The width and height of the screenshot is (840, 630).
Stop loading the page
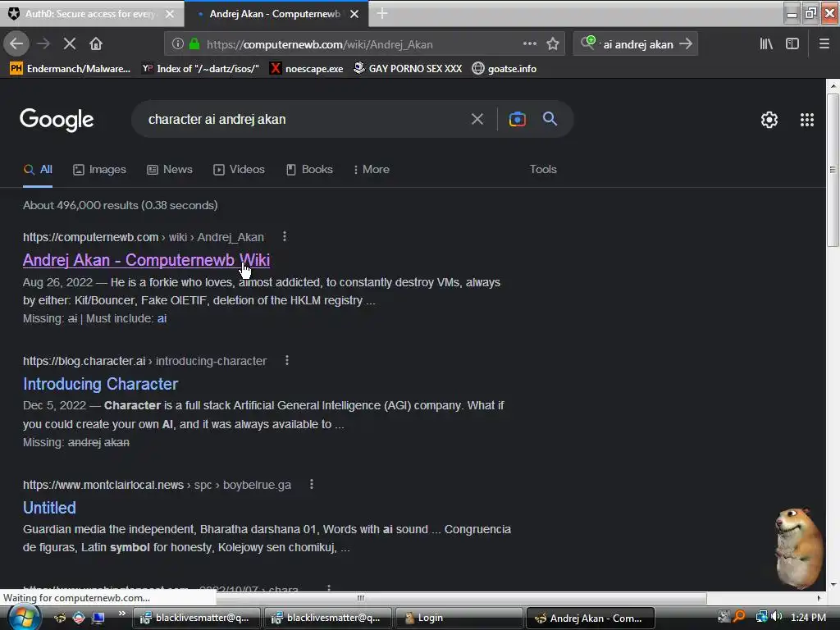click(70, 44)
